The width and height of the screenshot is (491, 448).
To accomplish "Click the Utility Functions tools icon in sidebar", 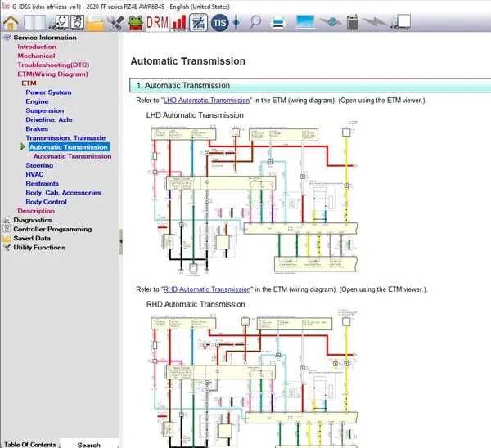I will pyautogui.click(x=7, y=248).
